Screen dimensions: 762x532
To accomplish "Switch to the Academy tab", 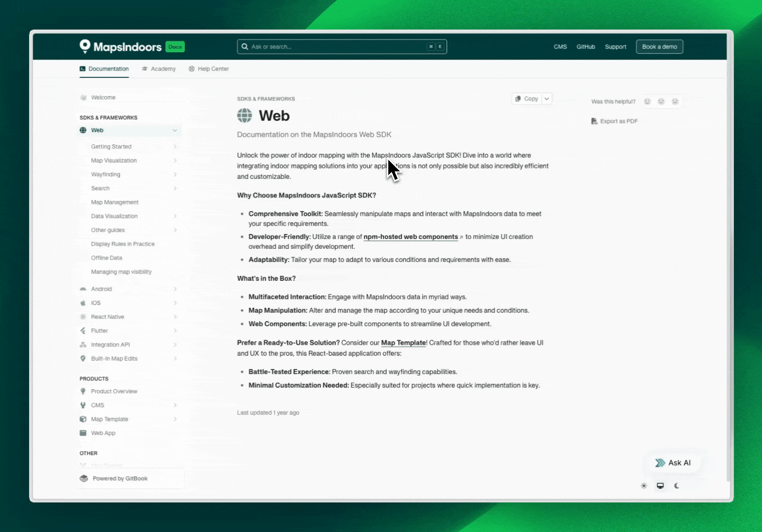I will (159, 69).
